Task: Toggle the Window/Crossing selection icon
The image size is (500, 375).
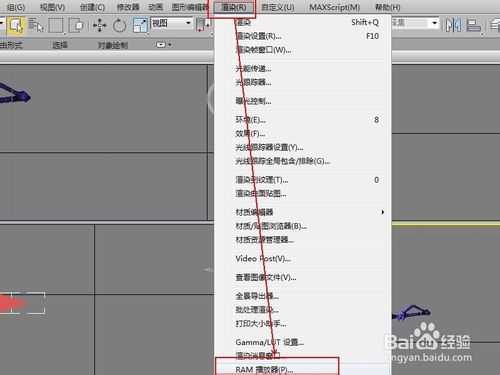Action: point(76,25)
